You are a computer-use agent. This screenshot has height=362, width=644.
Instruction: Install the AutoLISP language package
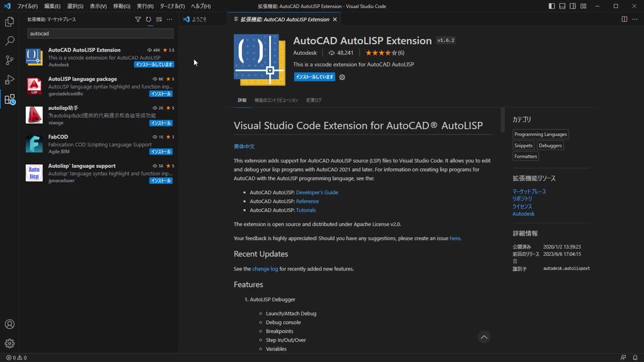pyautogui.click(x=161, y=94)
